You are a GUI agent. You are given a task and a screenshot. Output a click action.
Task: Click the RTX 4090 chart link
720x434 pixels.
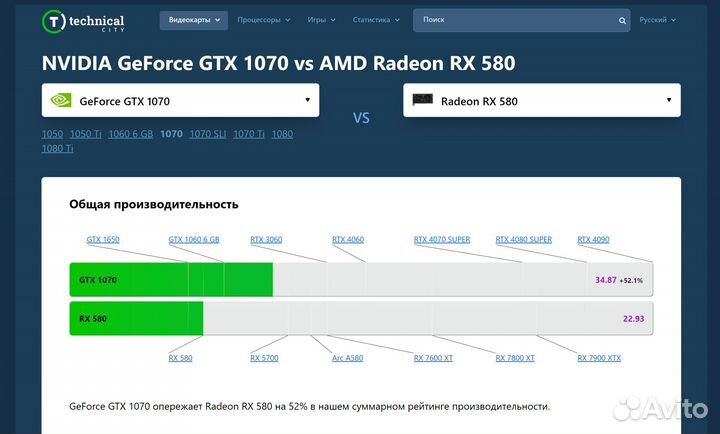(593, 239)
